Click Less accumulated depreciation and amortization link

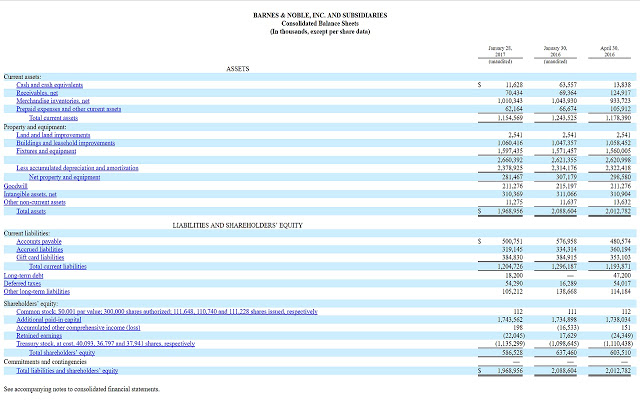[x=78, y=168]
